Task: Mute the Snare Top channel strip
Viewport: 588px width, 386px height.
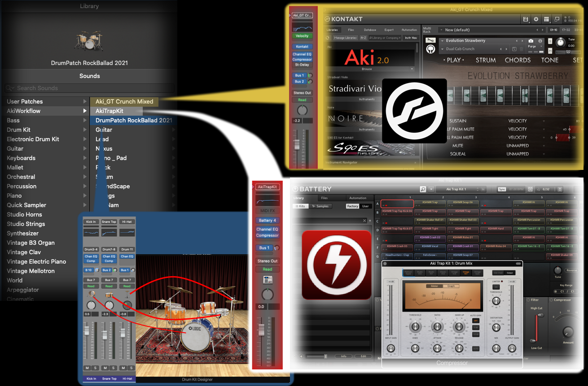Action: [105, 368]
